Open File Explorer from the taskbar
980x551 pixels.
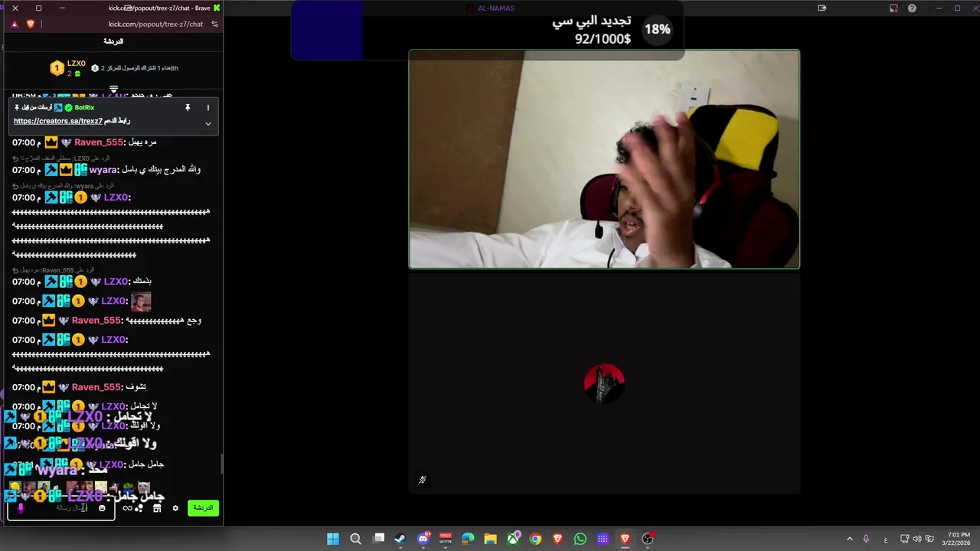pyautogui.click(x=490, y=539)
